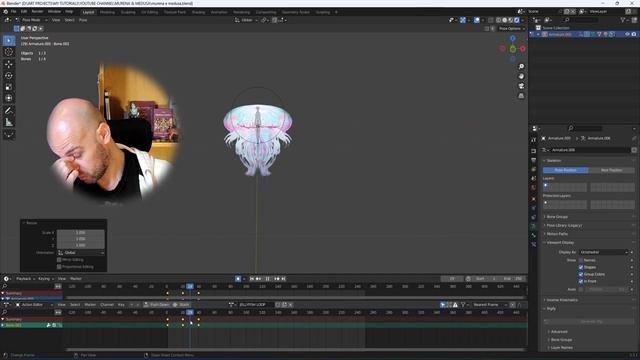This screenshot has width=640, height=360.
Task: Expand the Inverse Kinematics panel
Action: pyautogui.click(x=562, y=300)
